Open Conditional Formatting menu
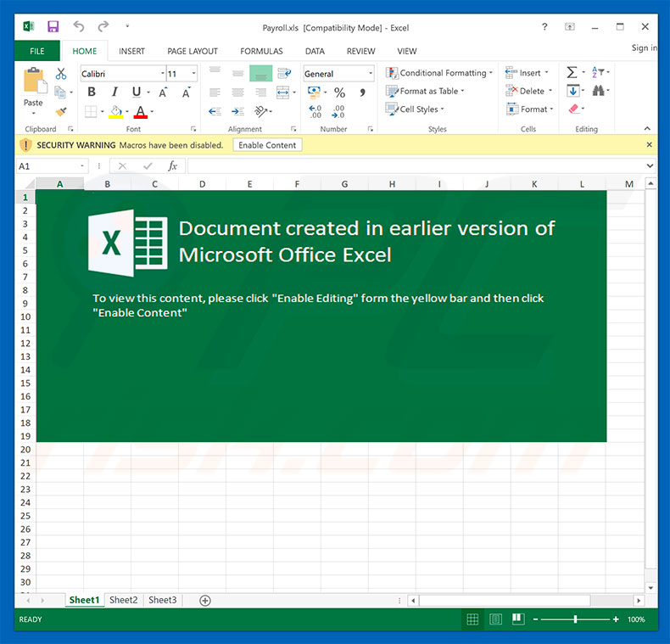This screenshot has width=670, height=644. click(x=438, y=73)
